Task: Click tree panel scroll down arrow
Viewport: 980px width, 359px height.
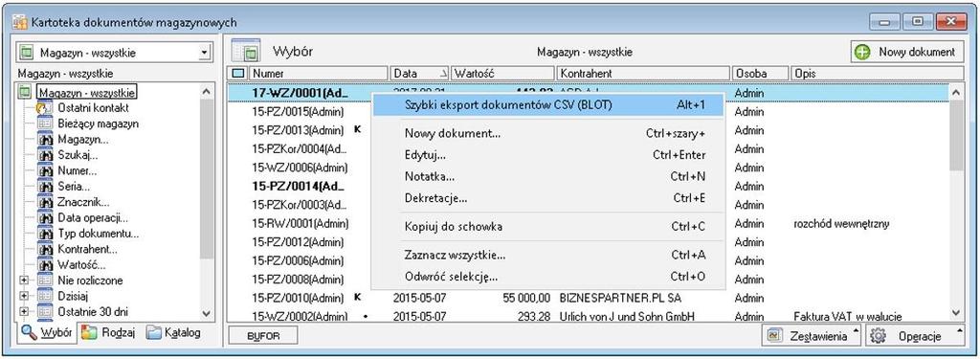Action: point(207,313)
